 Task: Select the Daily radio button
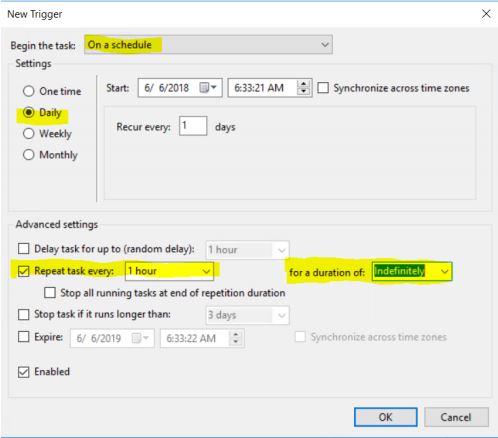pos(29,112)
